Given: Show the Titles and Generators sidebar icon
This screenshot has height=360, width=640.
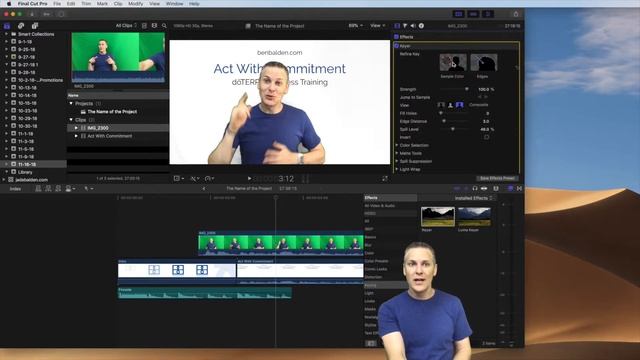Looking at the screenshot, I should [x=35, y=26].
